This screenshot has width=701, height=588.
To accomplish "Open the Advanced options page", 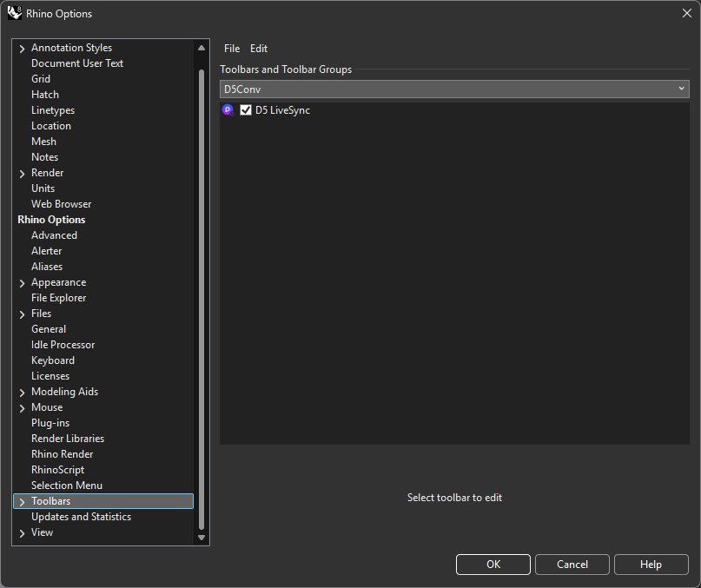I will 54,235.
